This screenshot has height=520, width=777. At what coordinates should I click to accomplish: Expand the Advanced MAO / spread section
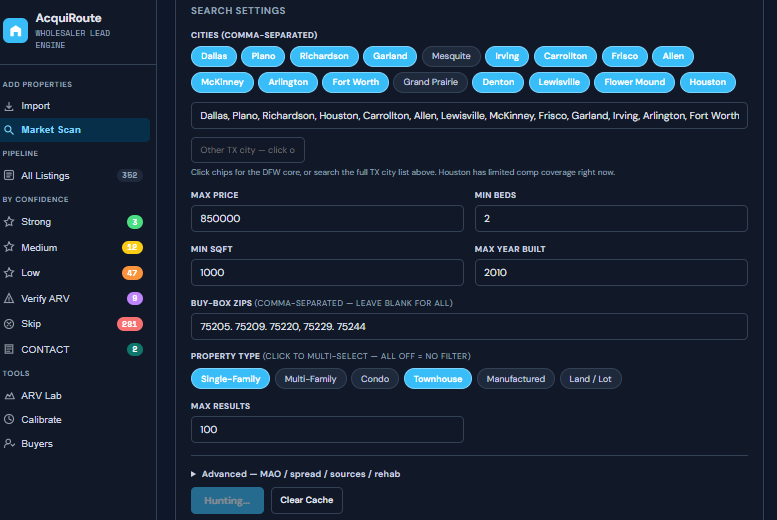pyautogui.click(x=296, y=474)
